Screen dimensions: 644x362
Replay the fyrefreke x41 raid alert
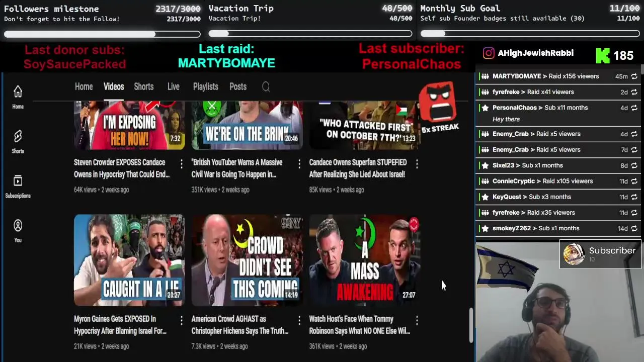[x=634, y=92]
